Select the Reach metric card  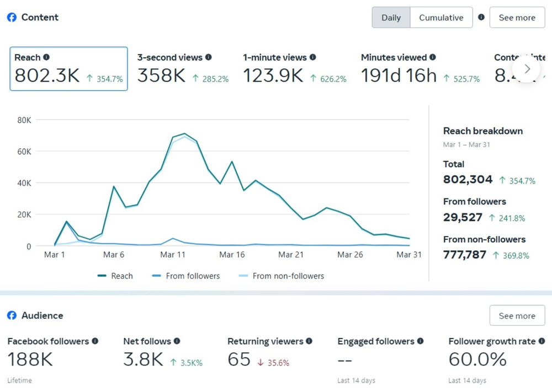pos(68,68)
